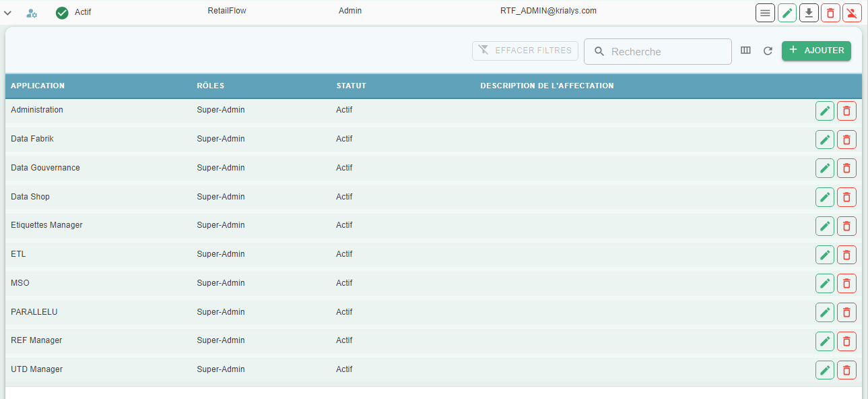Sort by the Statut column header

tap(351, 86)
